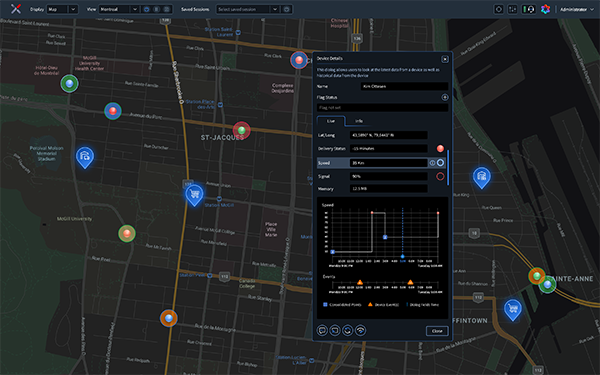The image size is (600, 375).
Task: Click the wifi signal icon at dialog bottom
Action: click(360, 330)
